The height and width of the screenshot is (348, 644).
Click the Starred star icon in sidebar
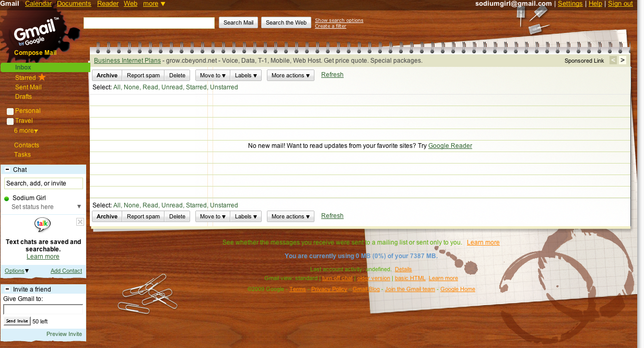[x=42, y=77]
